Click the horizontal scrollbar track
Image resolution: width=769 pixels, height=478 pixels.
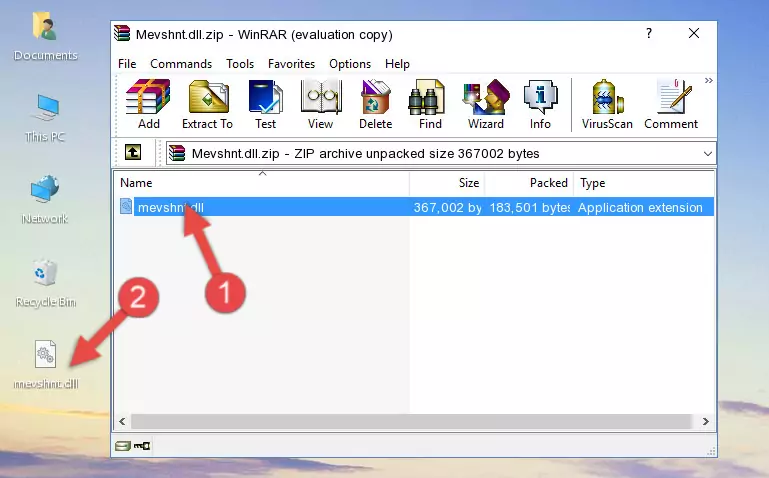(x=411, y=421)
